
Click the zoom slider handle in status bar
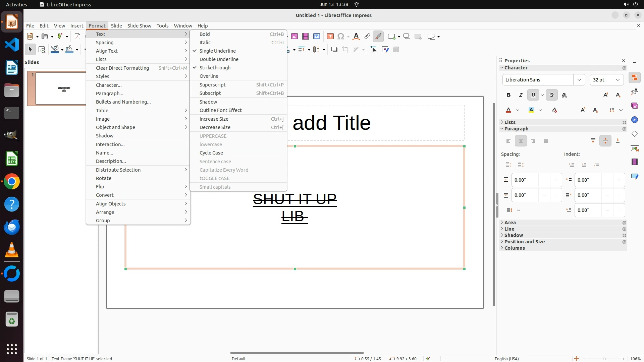click(604, 359)
